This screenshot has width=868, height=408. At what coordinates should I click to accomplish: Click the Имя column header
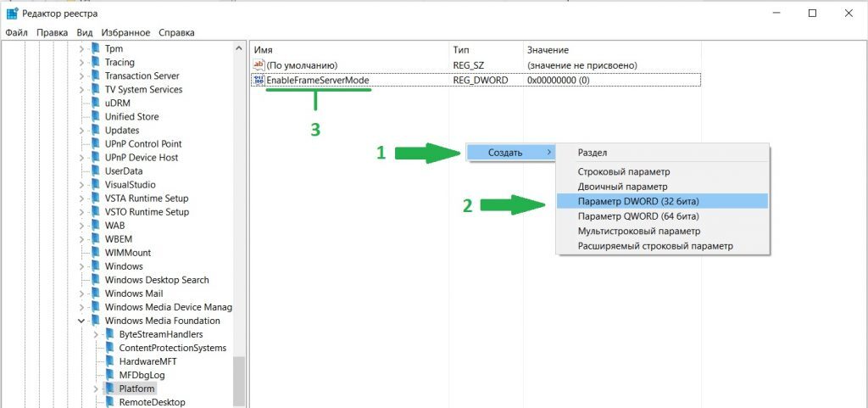264,50
